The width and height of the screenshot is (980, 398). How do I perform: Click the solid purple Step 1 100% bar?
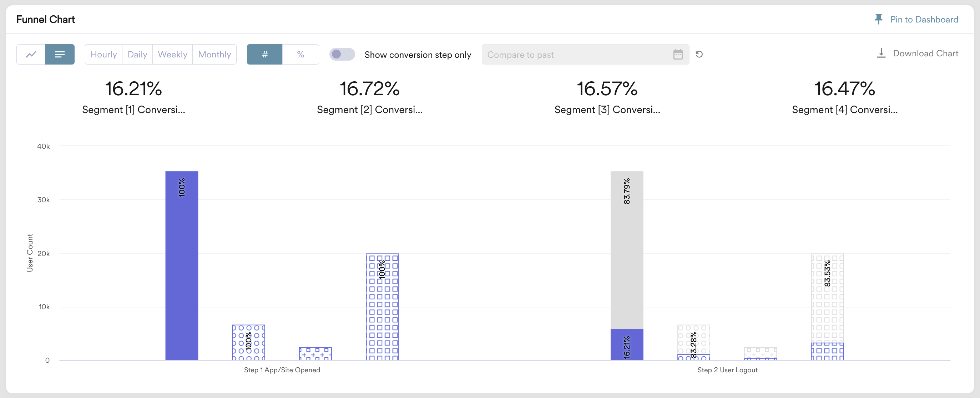182,266
